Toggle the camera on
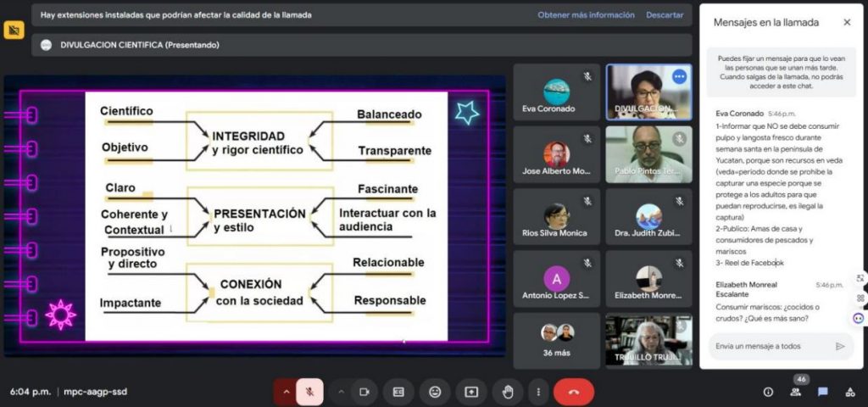This screenshot has height=407, width=868. pos(364,392)
